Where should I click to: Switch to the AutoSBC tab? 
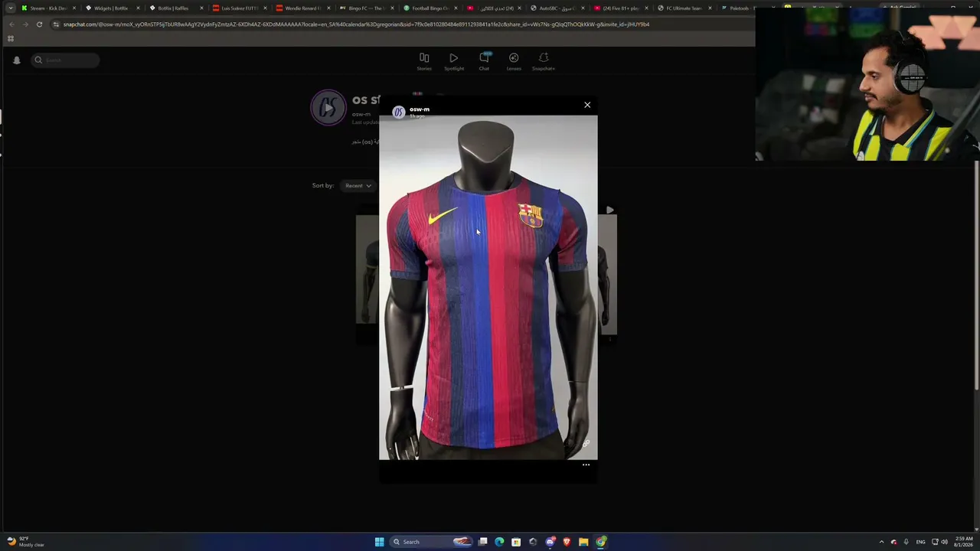[x=557, y=8]
